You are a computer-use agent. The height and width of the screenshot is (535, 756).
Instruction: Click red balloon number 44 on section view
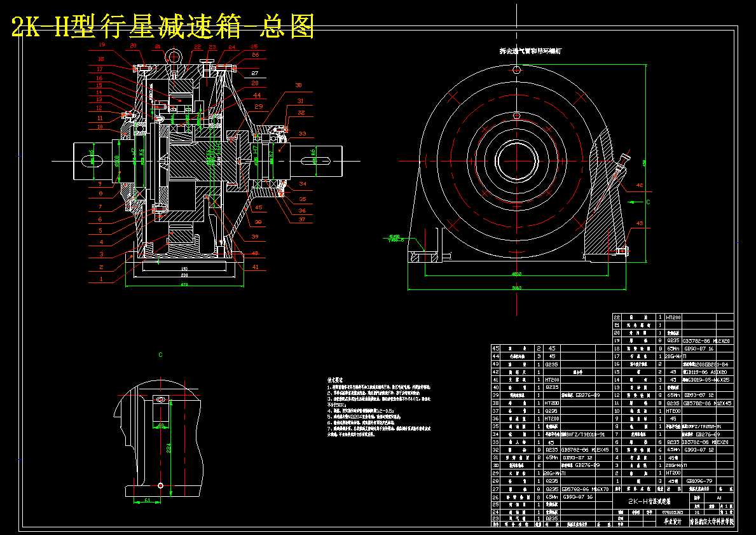257,95
